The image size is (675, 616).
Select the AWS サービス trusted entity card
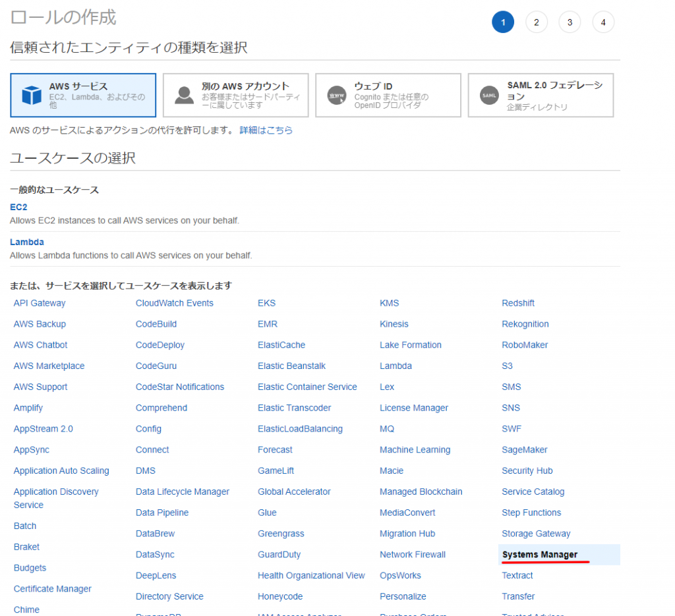(83, 95)
